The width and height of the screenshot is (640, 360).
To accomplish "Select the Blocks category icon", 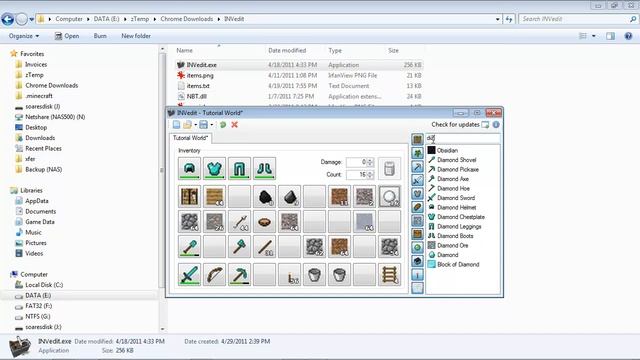I will click(417, 140).
